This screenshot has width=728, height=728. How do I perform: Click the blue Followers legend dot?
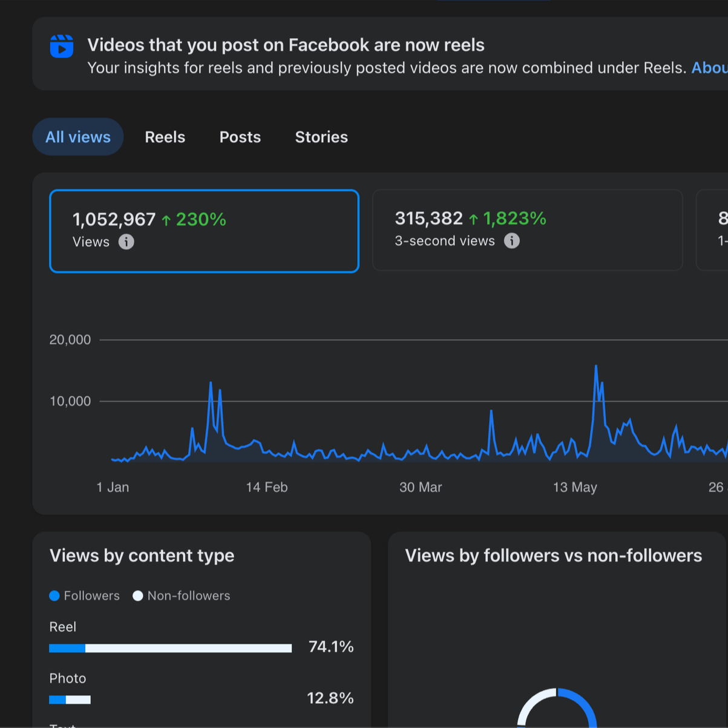[54, 596]
